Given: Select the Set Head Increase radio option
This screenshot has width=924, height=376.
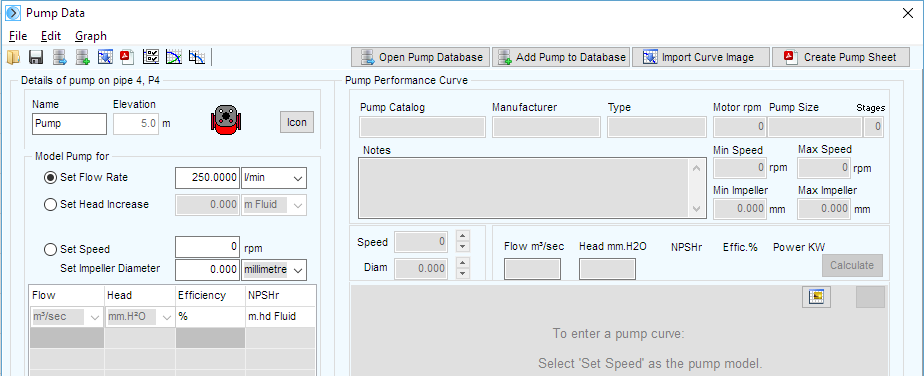Looking at the screenshot, I should click(x=51, y=205).
